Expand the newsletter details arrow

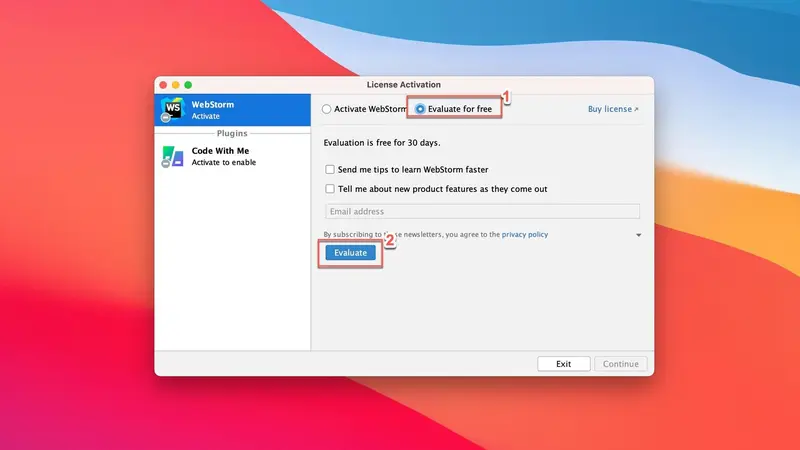[x=638, y=235]
